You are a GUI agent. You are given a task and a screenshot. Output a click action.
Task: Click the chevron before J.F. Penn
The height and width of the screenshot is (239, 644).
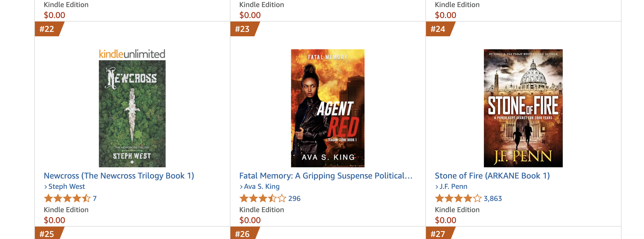click(437, 187)
